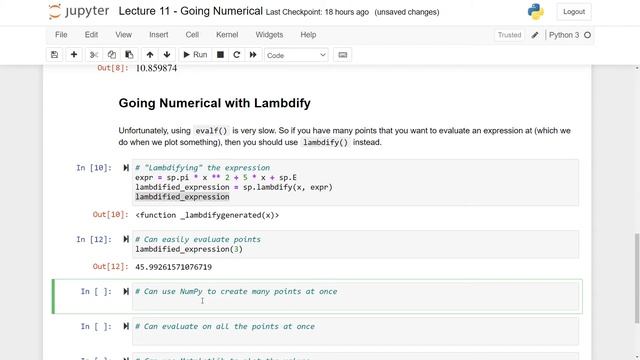Image resolution: width=640 pixels, height=360 pixels.
Task: Click the Out[10] prompt label
Action: click(x=110, y=215)
